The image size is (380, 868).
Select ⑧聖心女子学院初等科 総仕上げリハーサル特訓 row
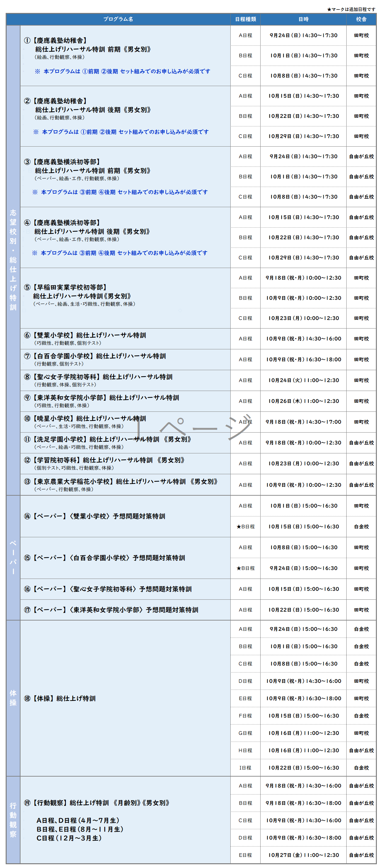coord(125,380)
